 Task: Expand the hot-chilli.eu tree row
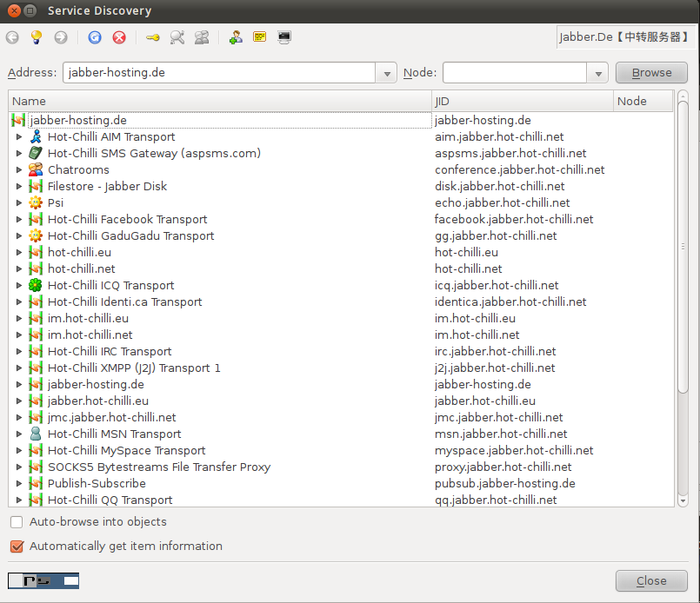coord(19,252)
